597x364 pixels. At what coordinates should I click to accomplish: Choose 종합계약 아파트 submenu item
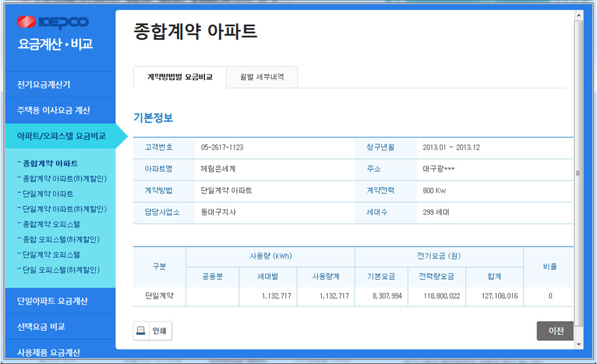click(50, 164)
